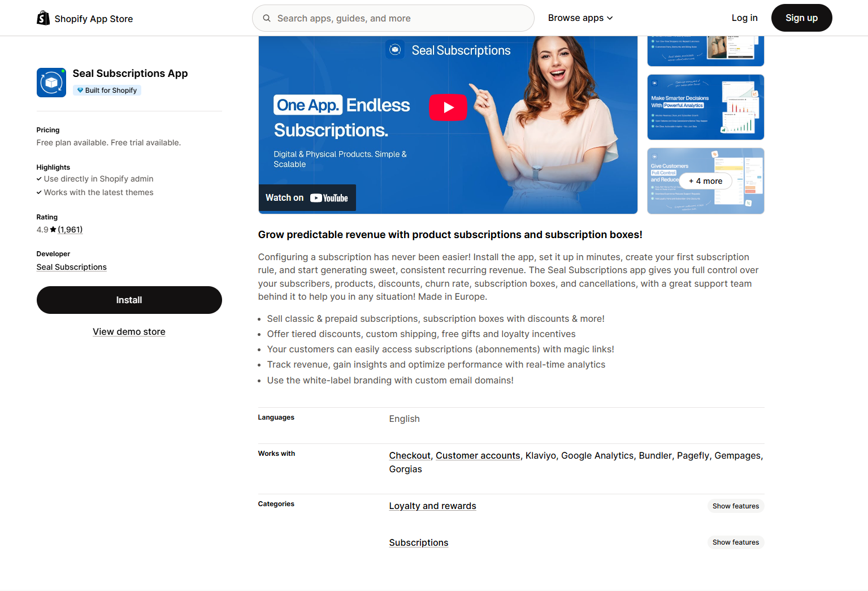Show features for Loyalty and rewards
The width and height of the screenshot is (868, 591).
(735, 506)
